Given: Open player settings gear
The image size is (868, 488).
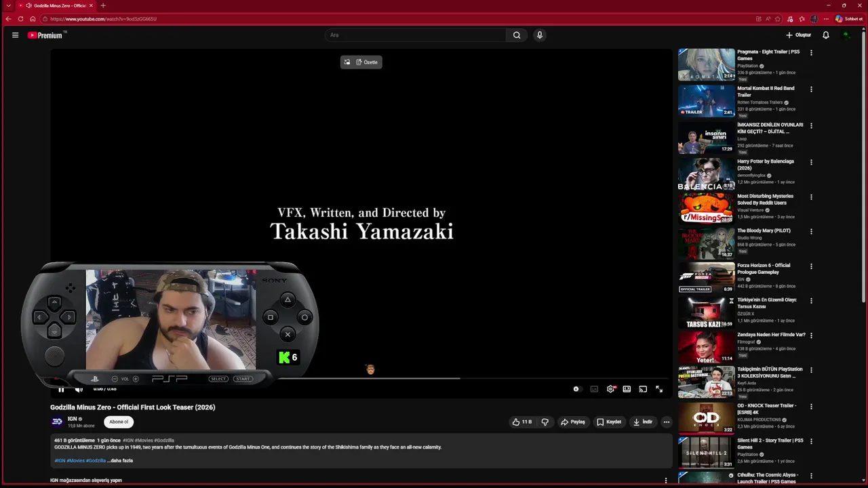Looking at the screenshot, I should click(x=610, y=389).
